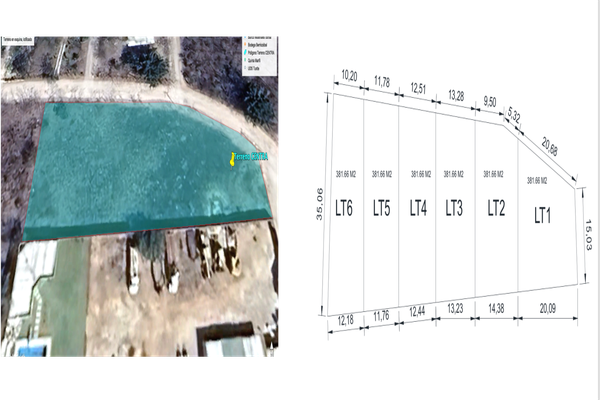The height and width of the screenshot is (400, 600).
Task: Click the 14,38 bottom dimension of LT2
Action: click(494, 308)
